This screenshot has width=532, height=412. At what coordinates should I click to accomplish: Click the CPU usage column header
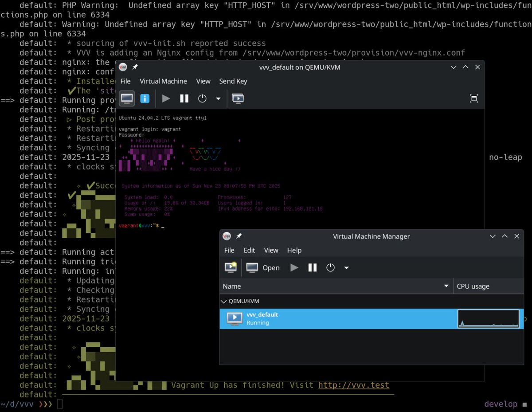coord(489,286)
